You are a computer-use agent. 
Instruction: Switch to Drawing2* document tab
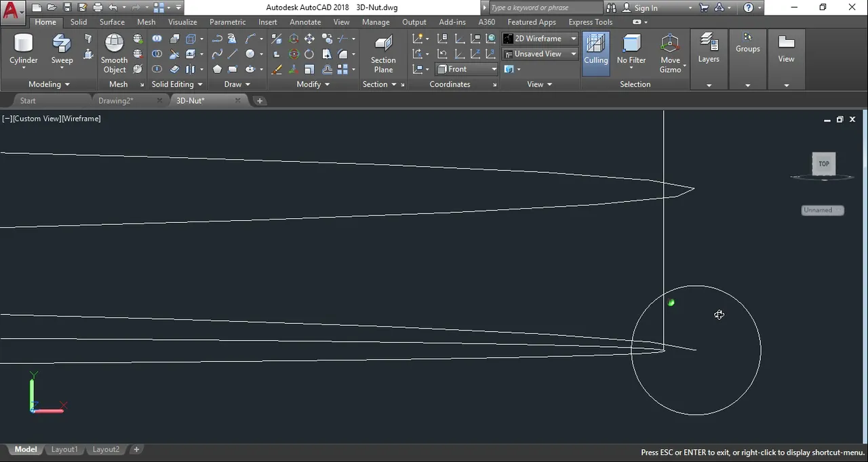point(115,100)
